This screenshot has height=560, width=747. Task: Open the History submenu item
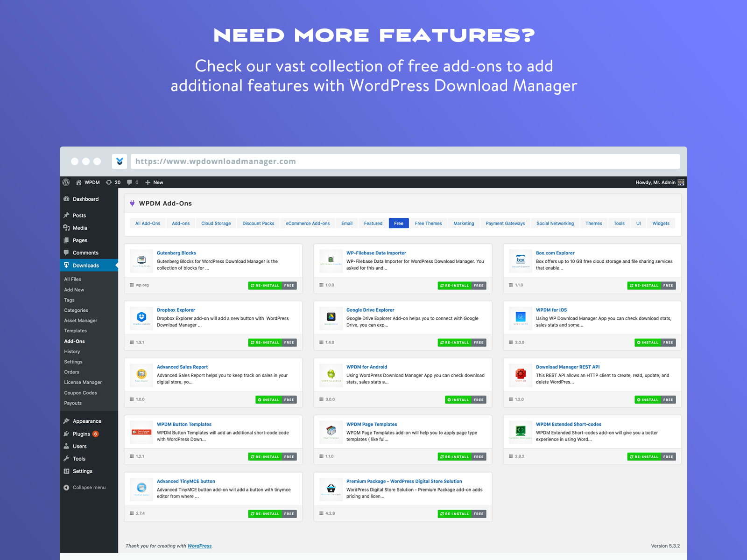[72, 351]
